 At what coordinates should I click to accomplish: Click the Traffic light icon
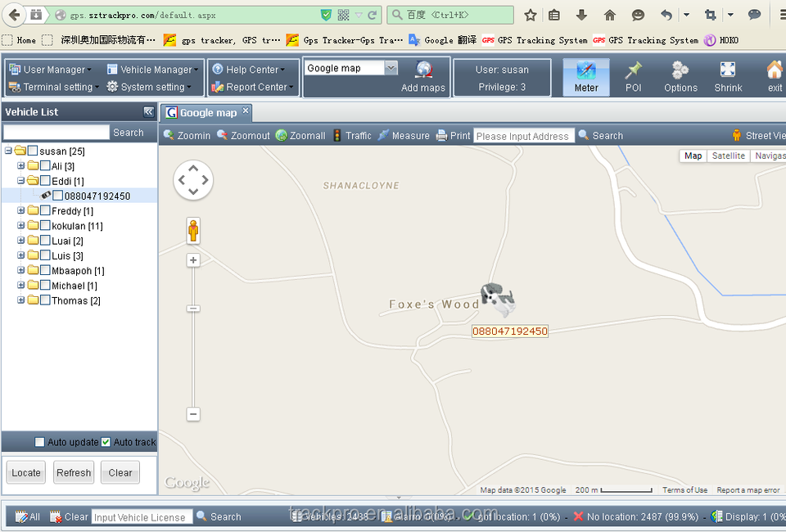point(337,136)
